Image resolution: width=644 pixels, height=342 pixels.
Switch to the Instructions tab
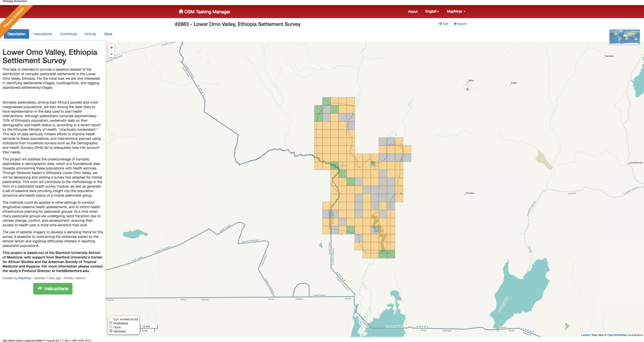43,34
